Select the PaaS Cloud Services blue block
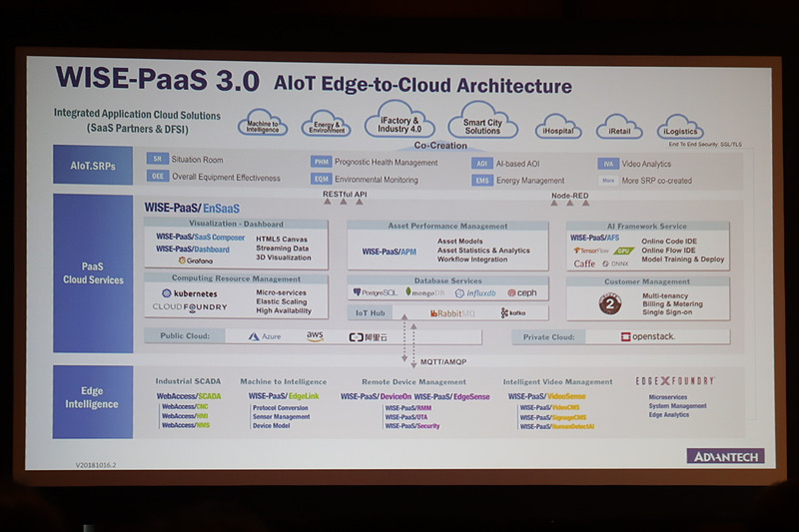 (93, 272)
